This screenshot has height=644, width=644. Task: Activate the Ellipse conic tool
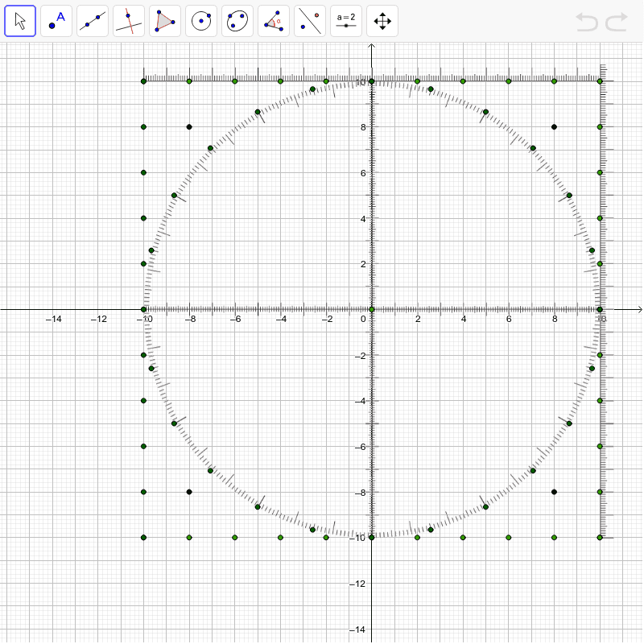coord(237,20)
